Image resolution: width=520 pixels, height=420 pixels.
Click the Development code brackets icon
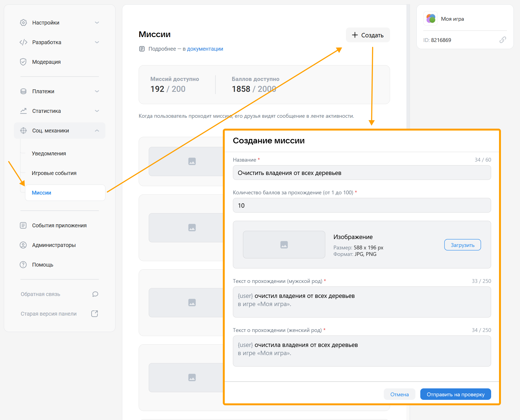[x=23, y=42]
